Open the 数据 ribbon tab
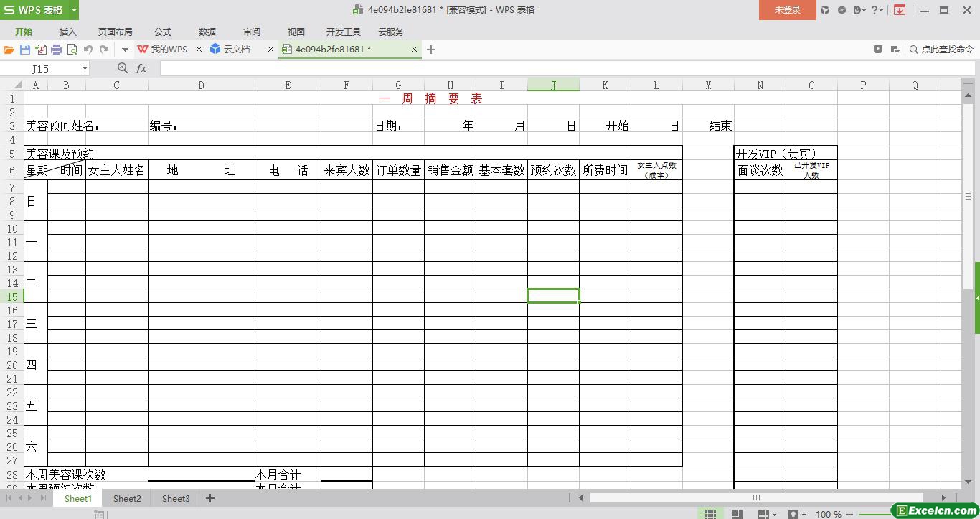Image resolution: width=980 pixels, height=519 pixels. click(x=207, y=32)
